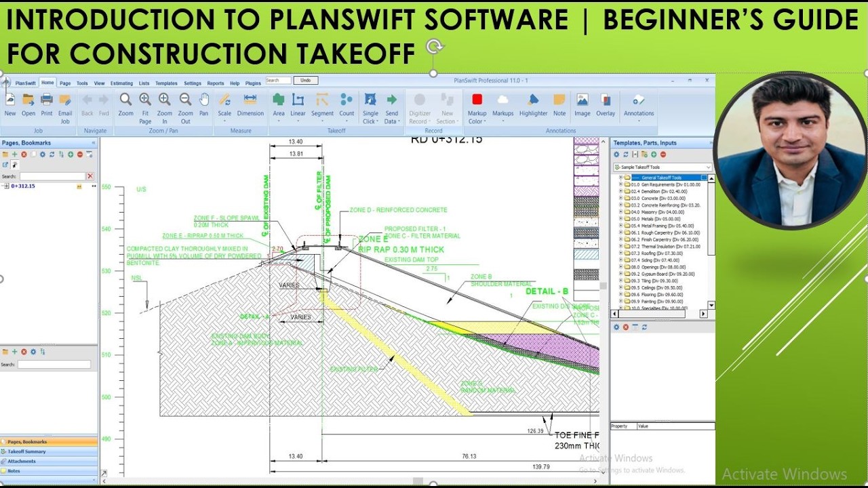The height and width of the screenshot is (488, 868).
Task: Select the Area takeoff tool
Action: (x=279, y=105)
